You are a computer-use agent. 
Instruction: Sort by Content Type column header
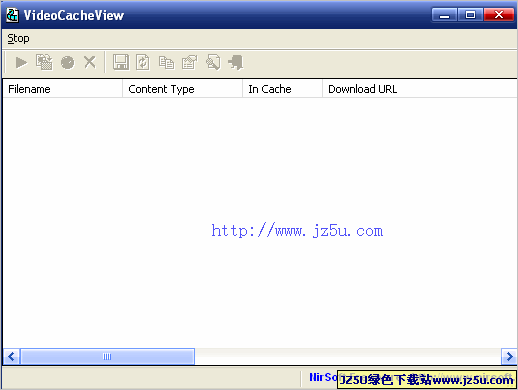[182, 89]
